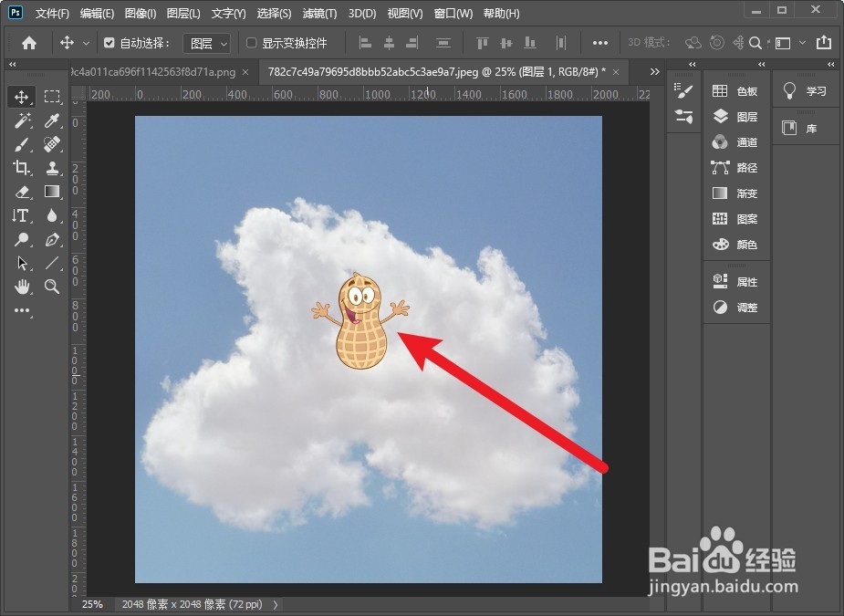Open the 图层 auto-select dropdown
844x616 pixels.
point(207,43)
